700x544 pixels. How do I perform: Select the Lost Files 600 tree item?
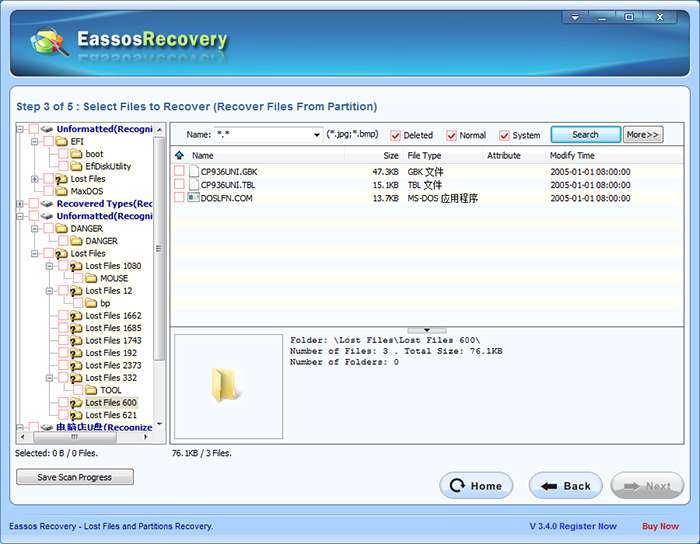(111, 403)
